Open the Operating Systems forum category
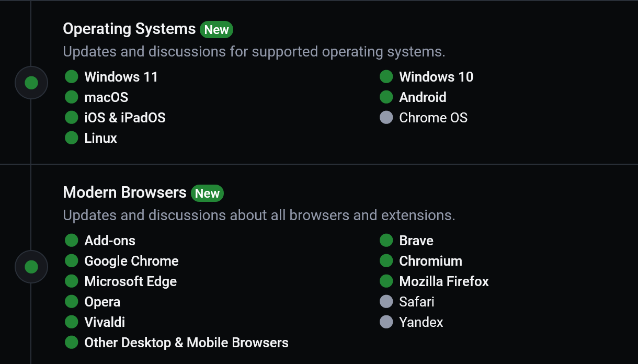 click(x=129, y=29)
